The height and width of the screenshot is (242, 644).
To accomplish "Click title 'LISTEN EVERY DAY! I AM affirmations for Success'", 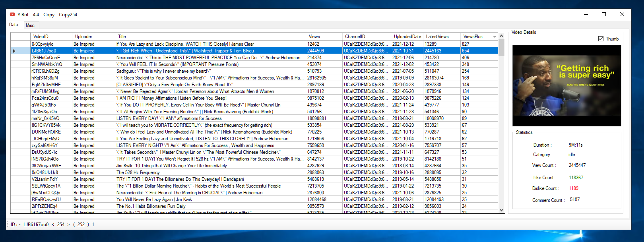I will [169, 118].
